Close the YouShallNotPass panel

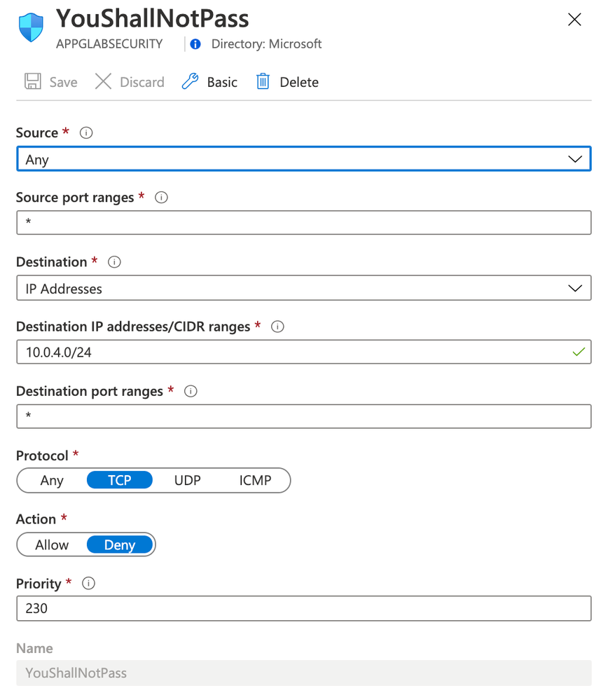[574, 20]
